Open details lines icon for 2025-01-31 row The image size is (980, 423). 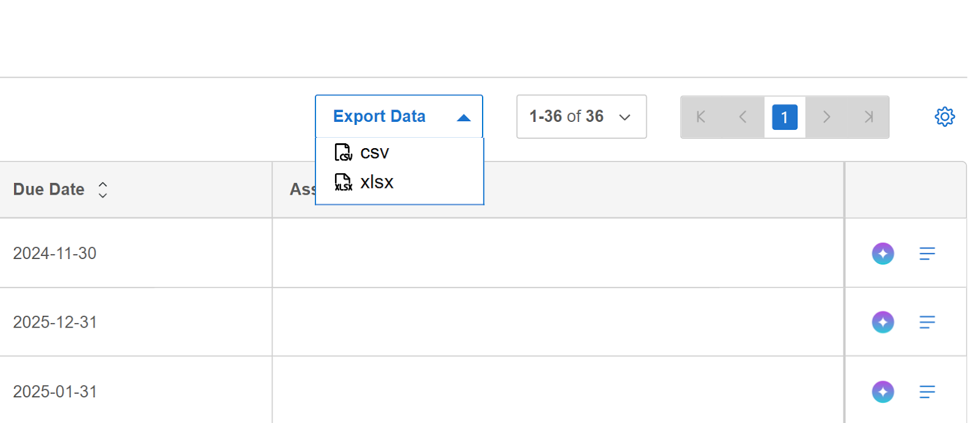[x=927, y=392]
